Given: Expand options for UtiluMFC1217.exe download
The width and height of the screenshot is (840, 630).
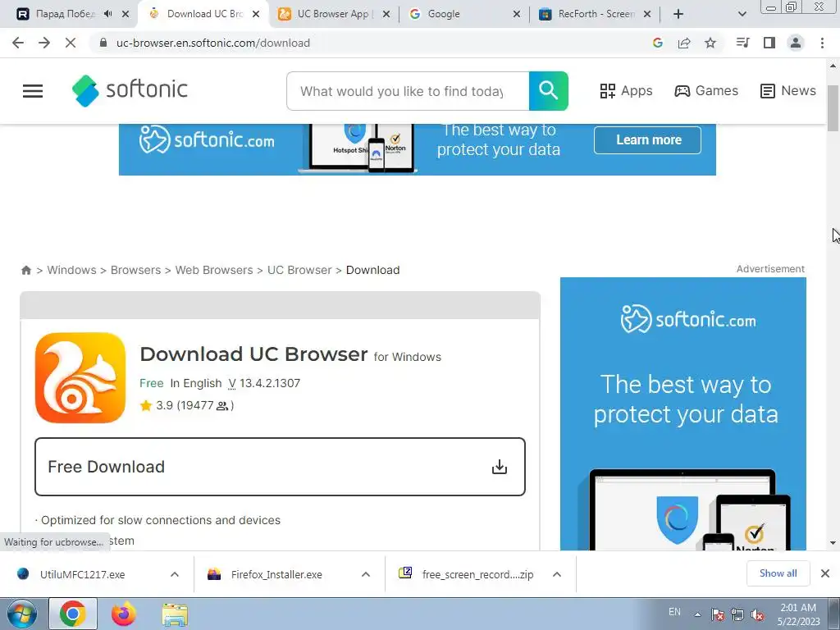Looking at the screenshot, I should pyautogui.click(x=175, y=574).
